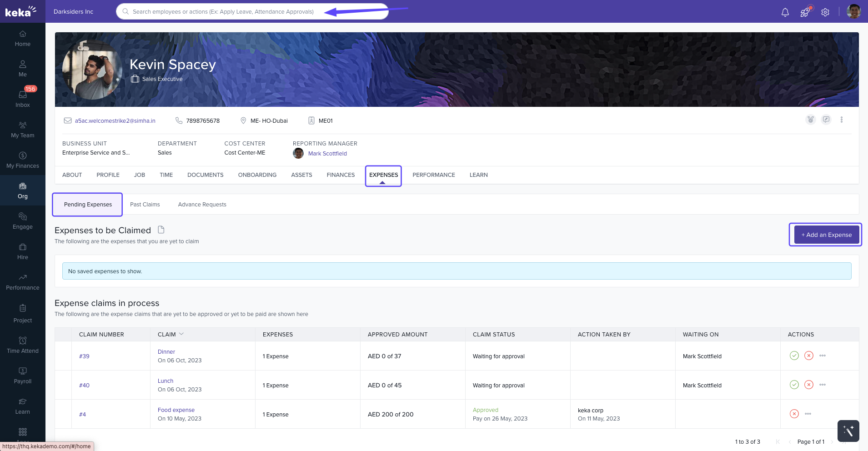The image size is (868, 451).
Task: Open user profile avatar in top bar
Action: click(x=853, y=12)
